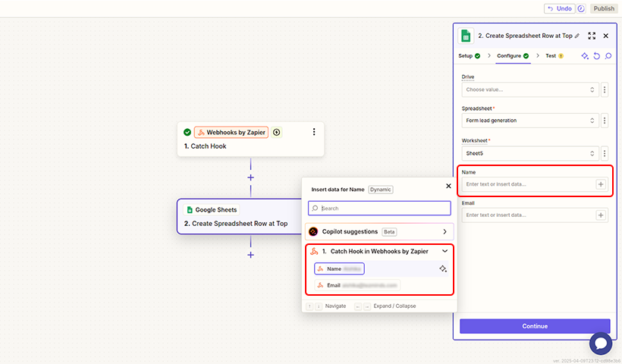Click the Webhooks by Zapier app badge
The height and width of the screenshot is (364, 622).
231,133
